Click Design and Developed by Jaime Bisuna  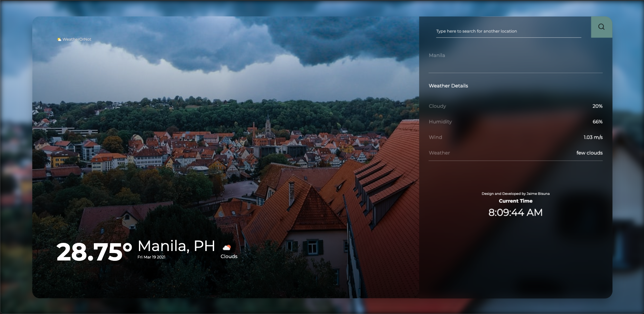click(516, 194)
